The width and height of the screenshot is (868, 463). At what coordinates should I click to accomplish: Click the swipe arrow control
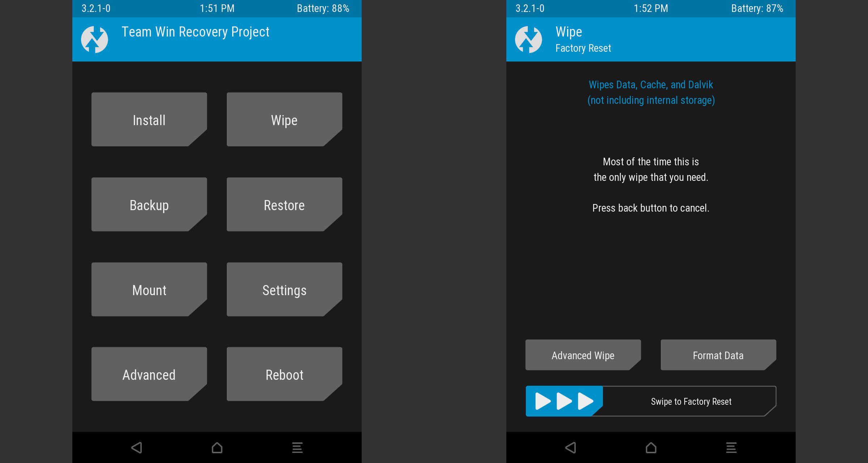pos(564,401)
